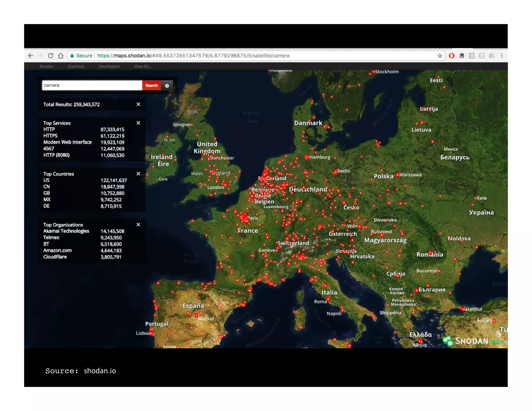The height and width of the screenshot is (411, 532).
Task: Select the CloudFlare organization entry
Action: pyautogui.click(x=82, y=257)
